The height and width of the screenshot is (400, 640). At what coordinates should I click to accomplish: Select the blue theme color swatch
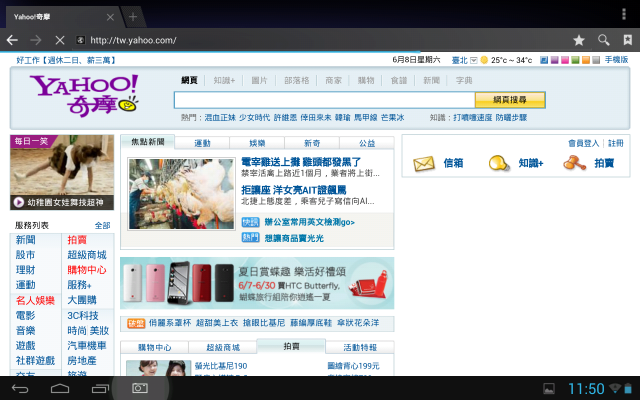[x=544, y=60]
